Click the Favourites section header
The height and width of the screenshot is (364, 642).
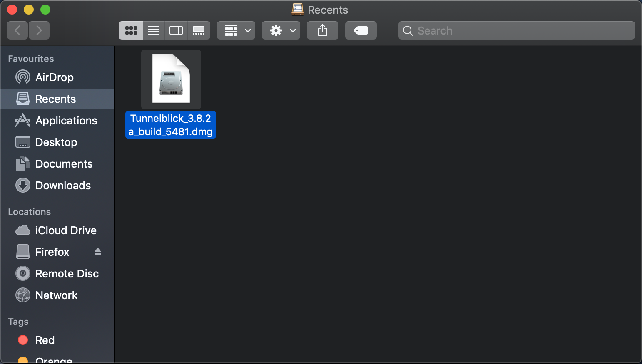click(x=31, y=59)
